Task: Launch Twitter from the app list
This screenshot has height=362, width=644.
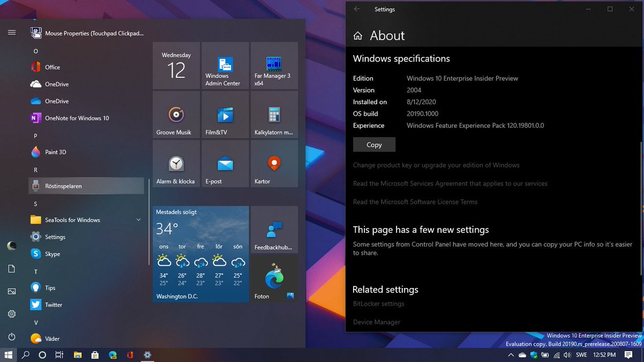Action: click(x=86, y=305)
